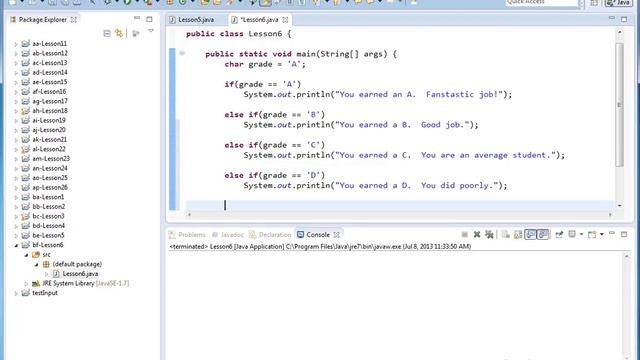Toggle Link with Editor in Package Explorer
Image resolution: width=640 pixels, height=360 pixels.
pyautogui.click(x=119, y=33)
